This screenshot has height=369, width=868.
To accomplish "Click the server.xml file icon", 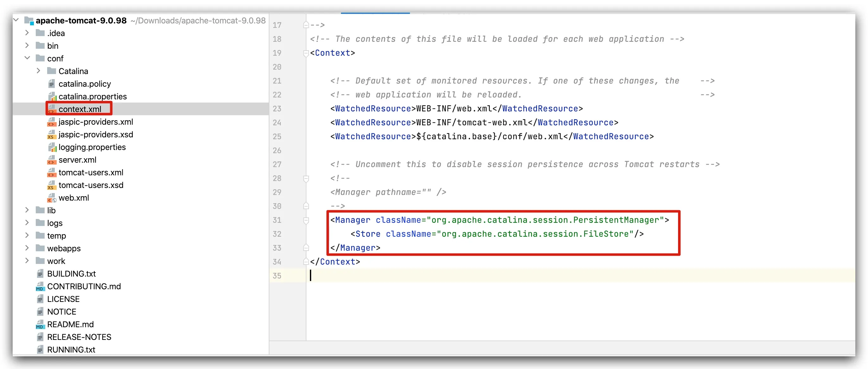I will click(52, 159).
